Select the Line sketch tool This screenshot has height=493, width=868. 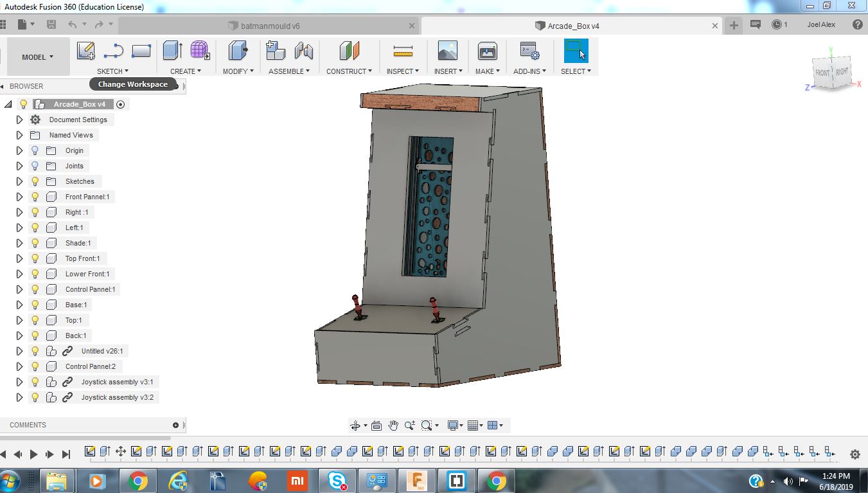tap(113, 51)
